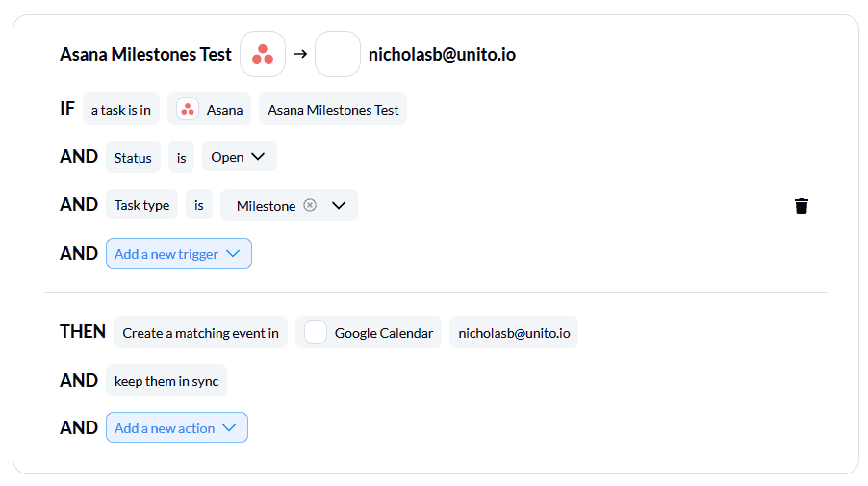Click the Task type field chip

point(141,205)
